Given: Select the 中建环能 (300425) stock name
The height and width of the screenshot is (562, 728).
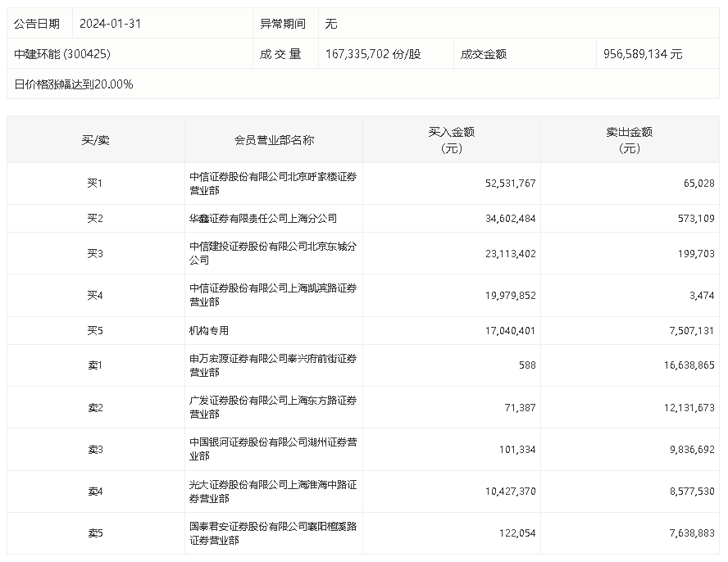Looking at the screenshot, I should pos(62,54).
